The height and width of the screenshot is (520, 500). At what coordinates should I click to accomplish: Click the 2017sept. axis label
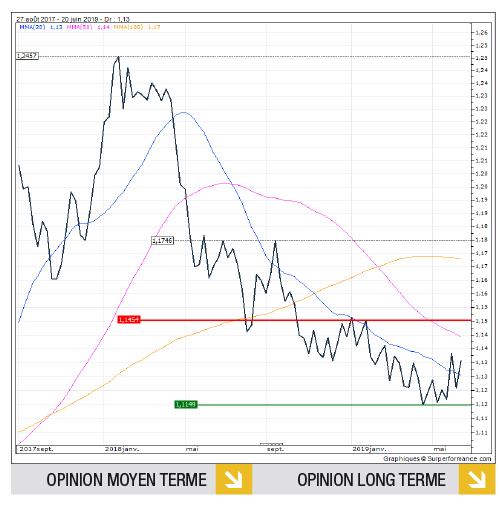[36, 449]
